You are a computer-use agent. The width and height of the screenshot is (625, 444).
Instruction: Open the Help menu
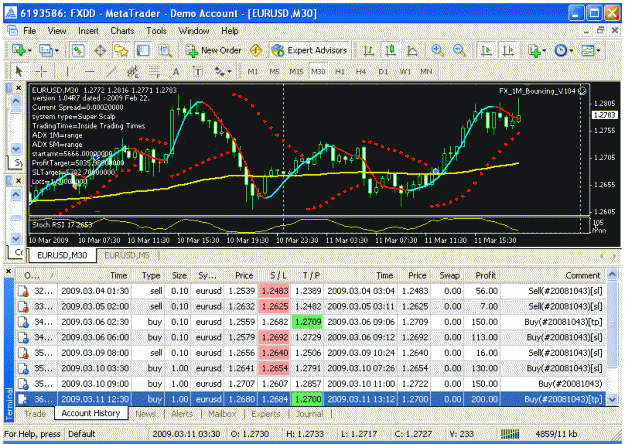coord(230,31)
